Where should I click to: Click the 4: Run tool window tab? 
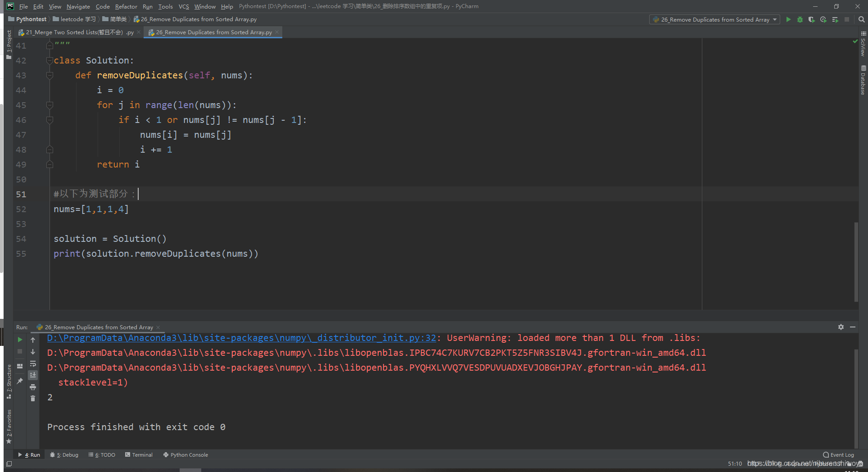[x=29, y=455]
